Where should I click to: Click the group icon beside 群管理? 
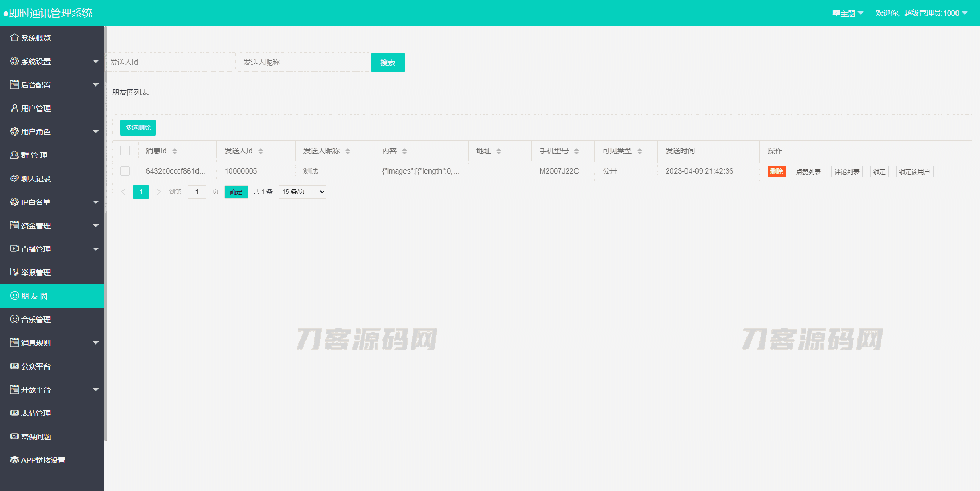coord(15,155)
